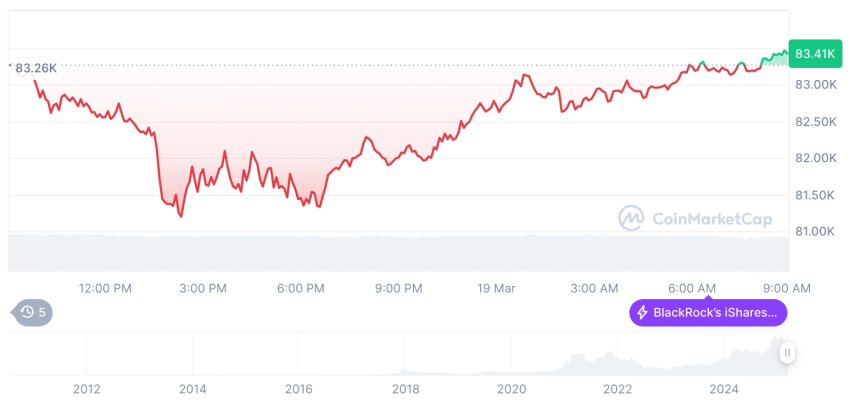860x401 pixels.
Task: Select 2014 on the overview timeline
Action: tap(192, 389)
